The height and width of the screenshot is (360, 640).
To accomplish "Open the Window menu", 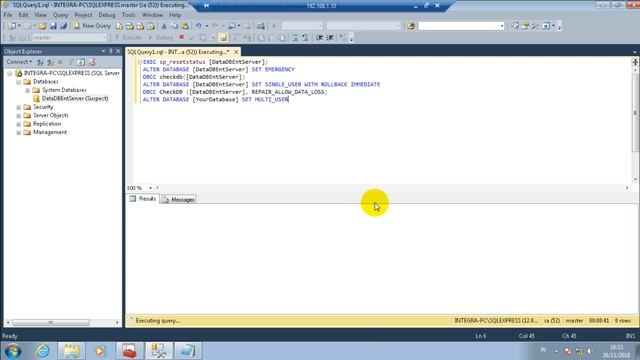I will coord(152,15).
